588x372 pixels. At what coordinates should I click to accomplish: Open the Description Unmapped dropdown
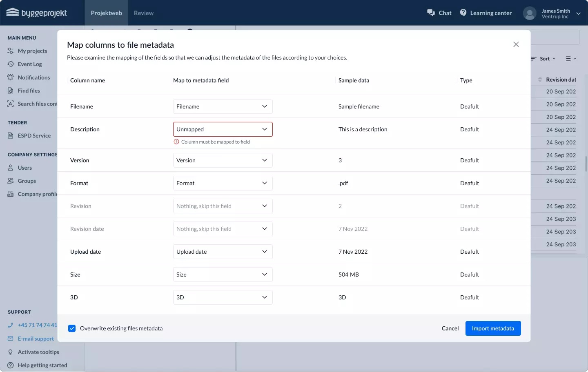[x=223, y=129]
